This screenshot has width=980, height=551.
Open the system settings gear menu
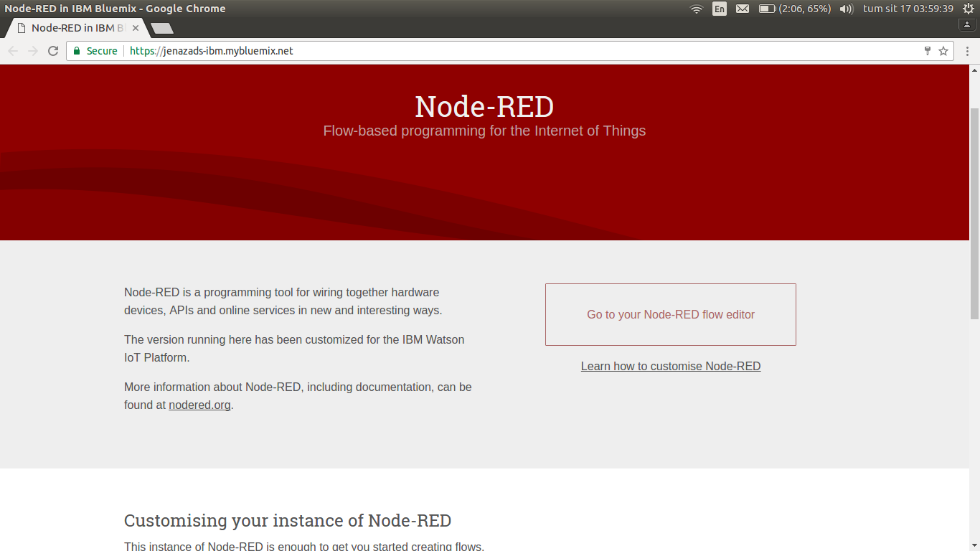pyautogui.click(x=968, y=9)
